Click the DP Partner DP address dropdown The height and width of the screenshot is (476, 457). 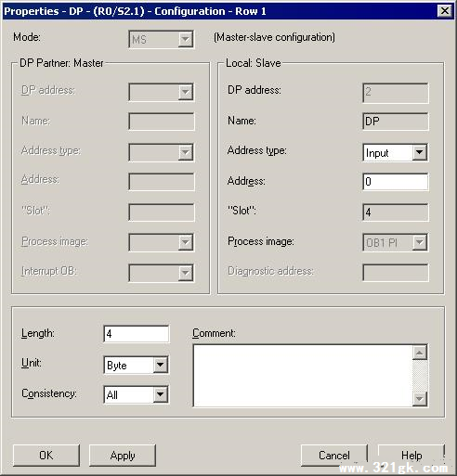pyautogui.click(x=162, y=92)
